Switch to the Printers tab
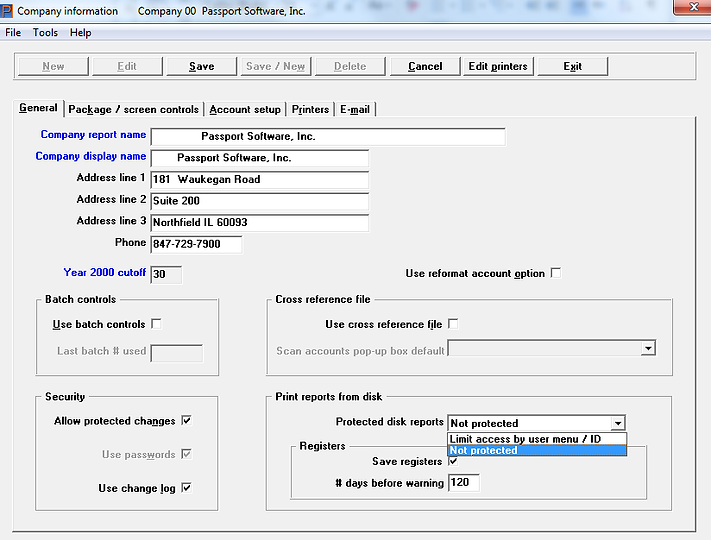Image resolution: width=711 pixels, height=540 pixels. pyautogui.click(x=310, y=109)
